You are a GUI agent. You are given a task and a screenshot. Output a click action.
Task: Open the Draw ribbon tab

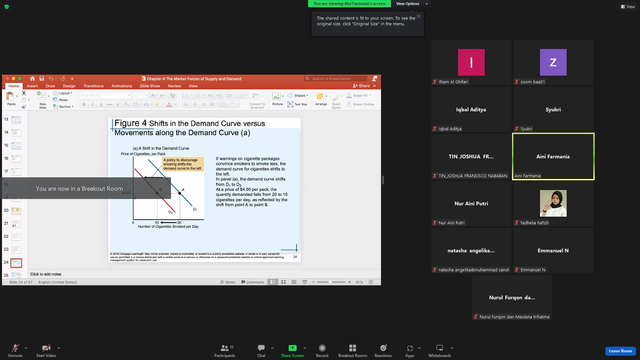(50, 86)
